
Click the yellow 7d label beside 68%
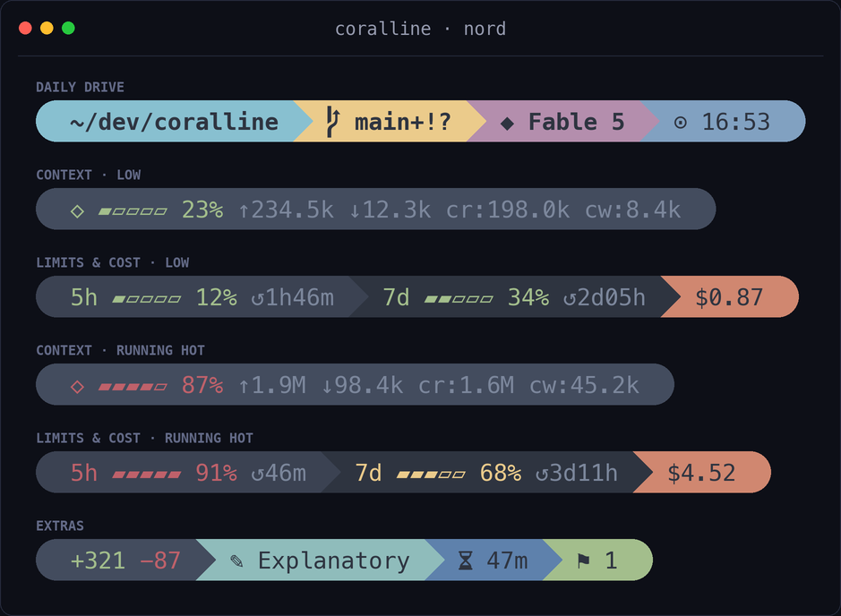tap(368, 473)
